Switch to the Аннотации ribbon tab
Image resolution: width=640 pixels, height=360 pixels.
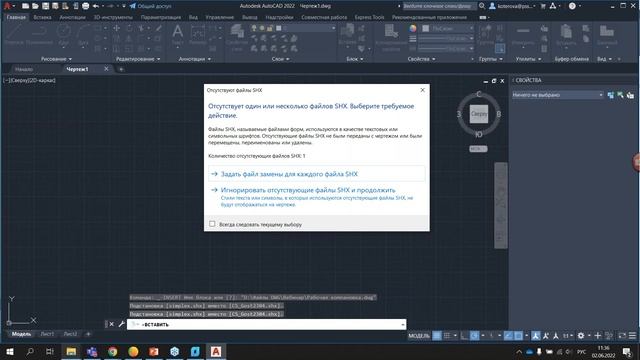[72, 17]
